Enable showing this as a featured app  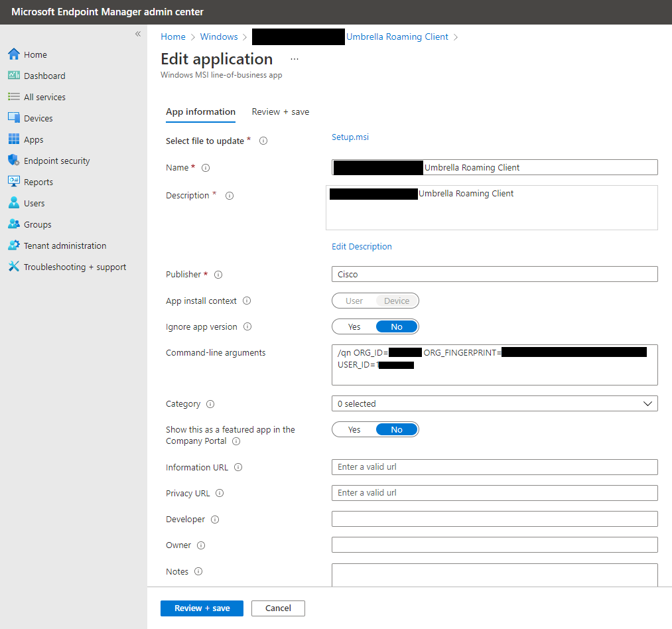tap(355, 429)
